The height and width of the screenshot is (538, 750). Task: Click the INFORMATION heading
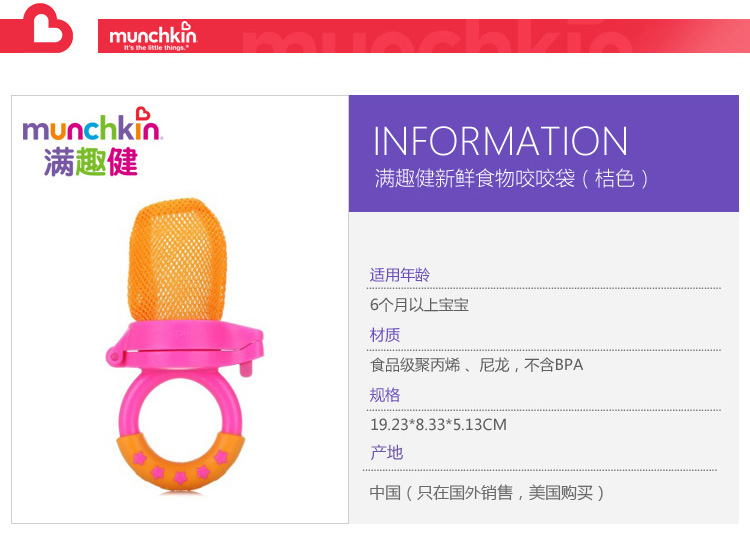500,141
